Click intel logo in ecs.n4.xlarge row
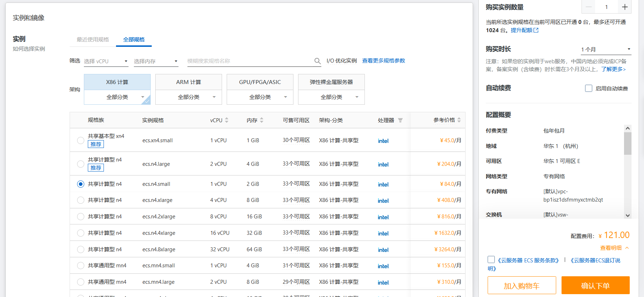Screen dimensions: 644x297 pyautogui.click(x=383, y=201)
